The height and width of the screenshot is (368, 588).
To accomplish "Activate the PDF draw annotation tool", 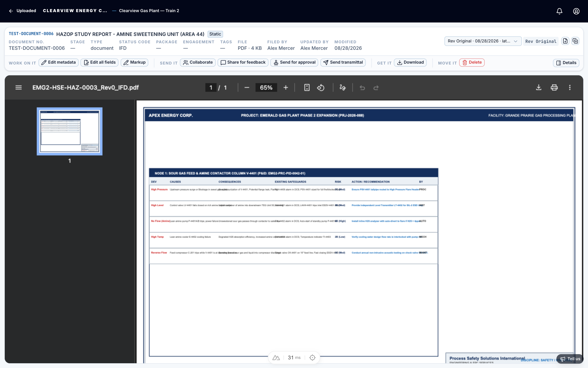I will coord(343,88).
